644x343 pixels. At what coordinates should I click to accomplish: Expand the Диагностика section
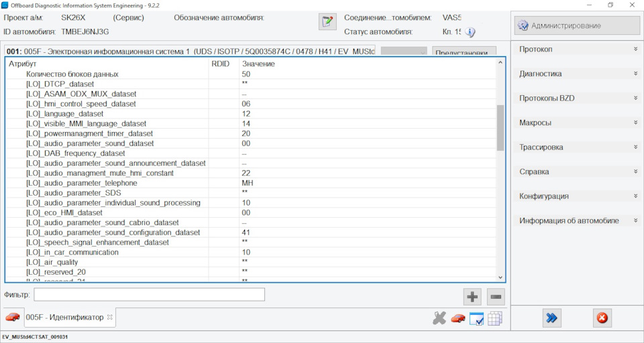(x=577, y=74)
